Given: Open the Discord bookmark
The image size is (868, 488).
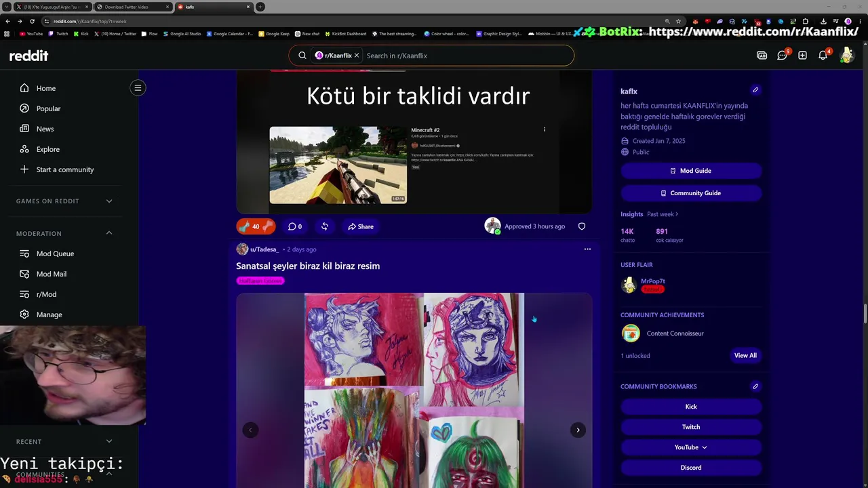Looking at the screenshot, I should pos(691,468).
